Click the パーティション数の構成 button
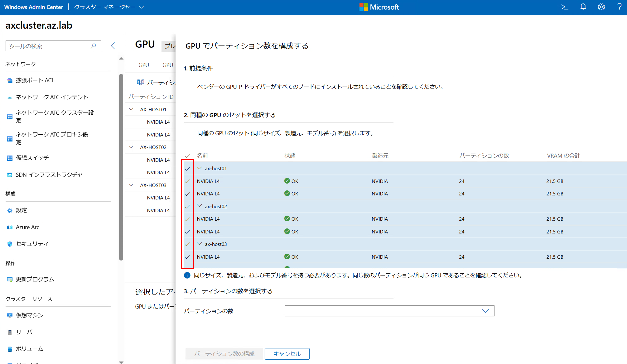 point(224,354)
